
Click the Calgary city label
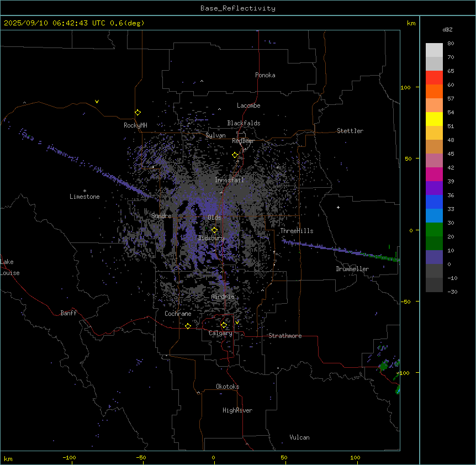pyautogui.click(x=220, y=333)
